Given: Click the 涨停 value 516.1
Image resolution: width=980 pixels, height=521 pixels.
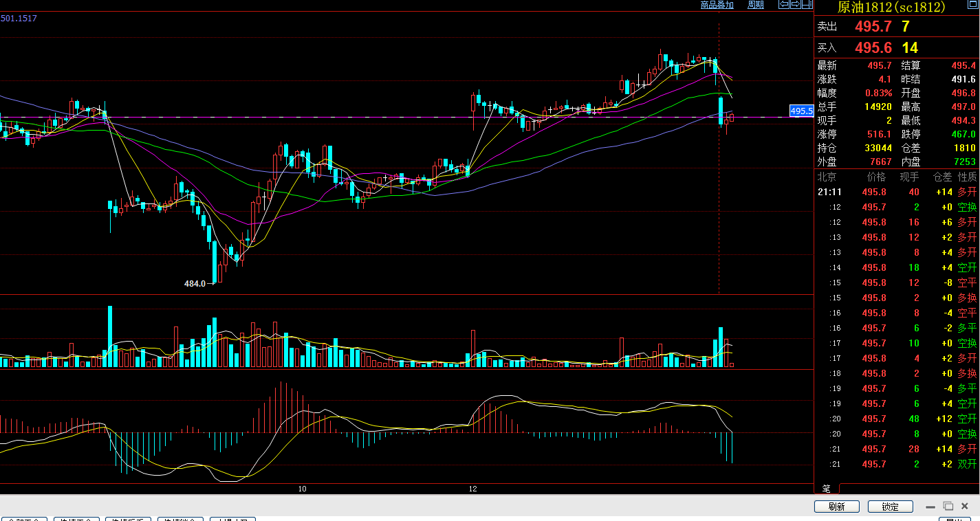Looking at the screenshot, I should [x=880, y=135].
